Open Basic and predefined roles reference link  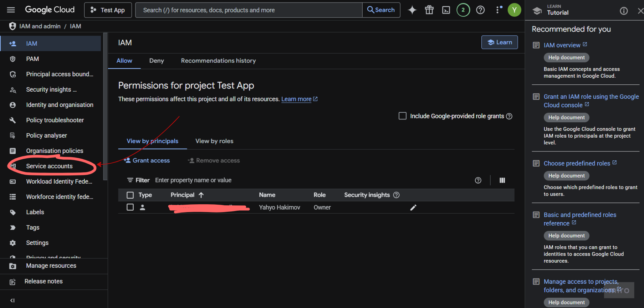[x=580, y=219]
